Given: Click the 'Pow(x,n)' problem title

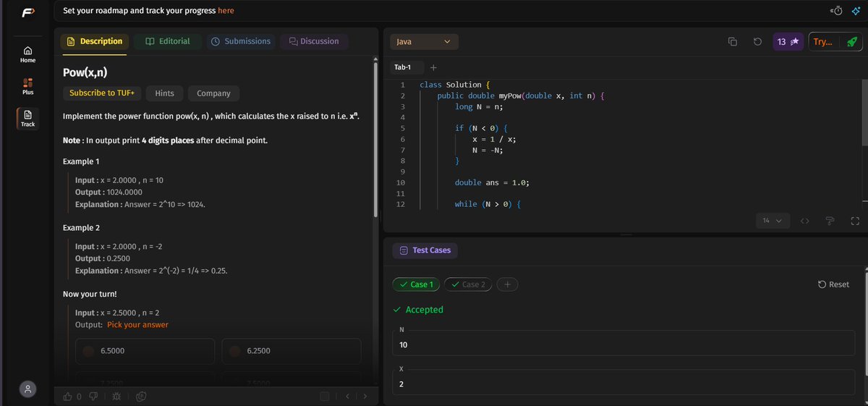Looking at the screenshot, I should coord(85,72).
